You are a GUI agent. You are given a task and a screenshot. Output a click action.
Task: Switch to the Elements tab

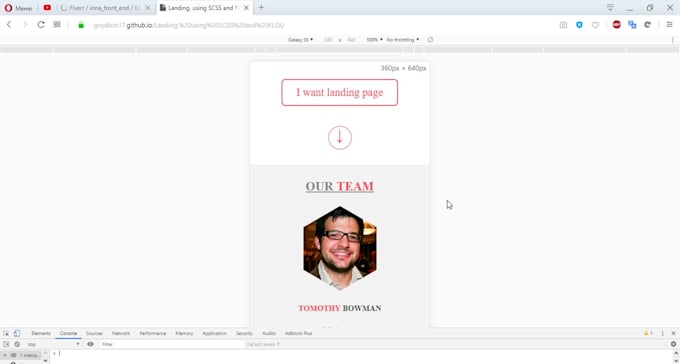tap(41, 333)
